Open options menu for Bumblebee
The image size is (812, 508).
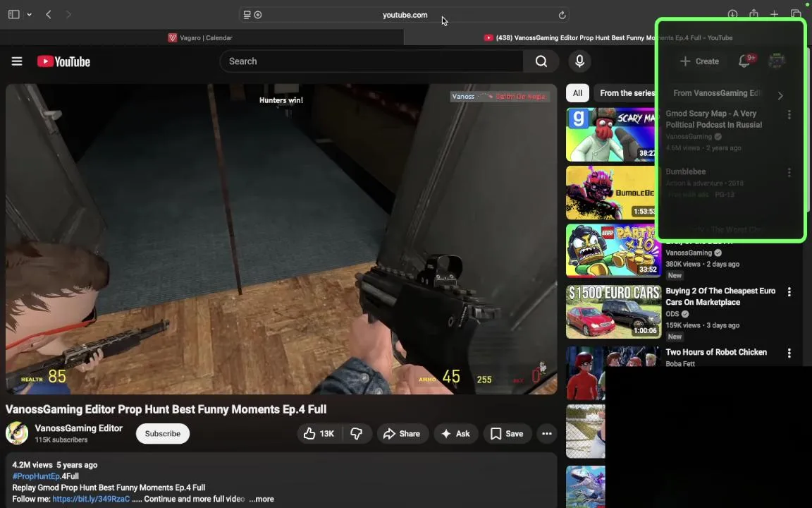(x=789, y=173)
